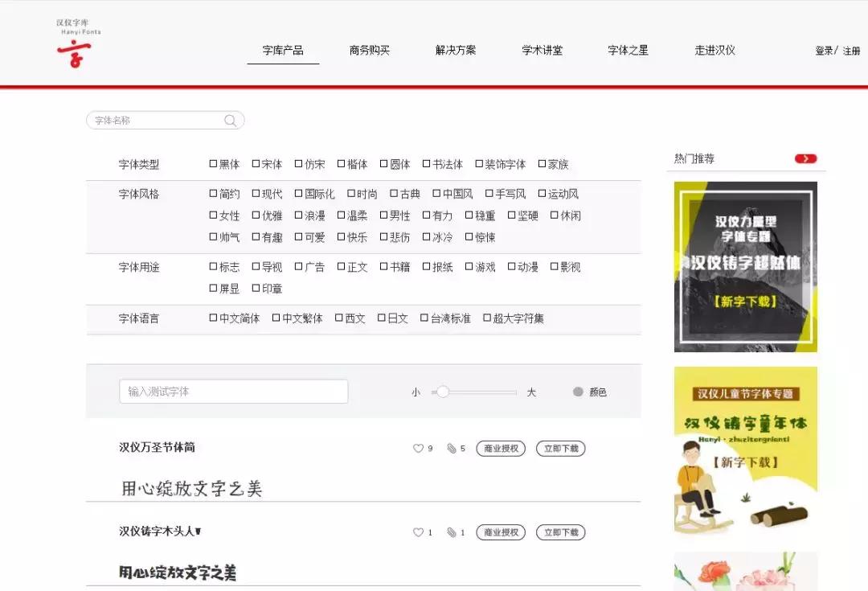The image size is (868, 591).
Task: Click the paperclip icon next to 汉仪万圣节体简
Action: (x=450, y=449)
